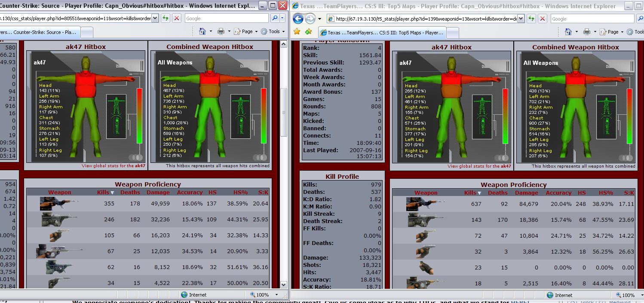This screenshot has height=303, width=644.
Task: Open Favorites Center star in Texas TeamPlayers window
Action: point(297,32)
